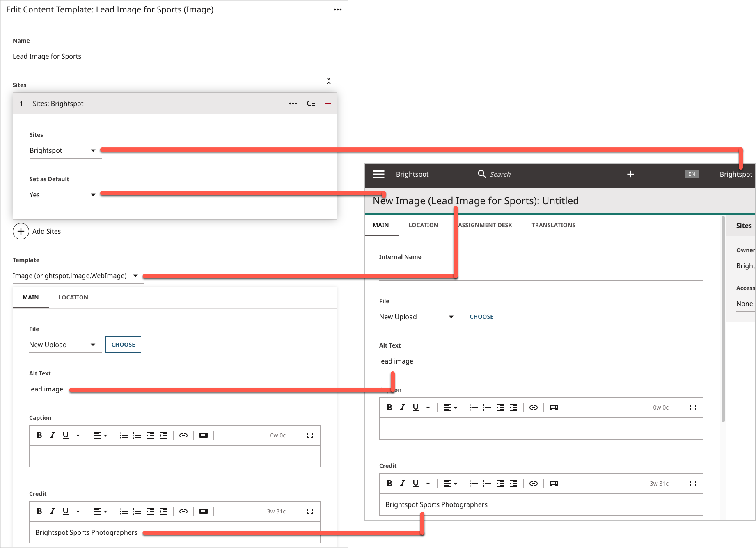This screenshot has height=548, width=756.
Task: Open the keyboard icon in the template Caption toolbar
Action: coord(204,435)
